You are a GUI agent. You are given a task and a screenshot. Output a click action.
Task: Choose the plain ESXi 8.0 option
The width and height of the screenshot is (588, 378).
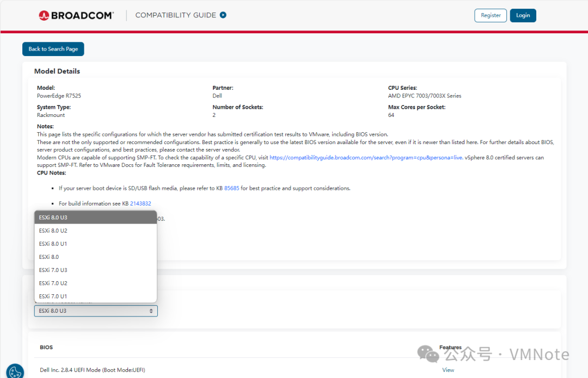click(96, 257)
